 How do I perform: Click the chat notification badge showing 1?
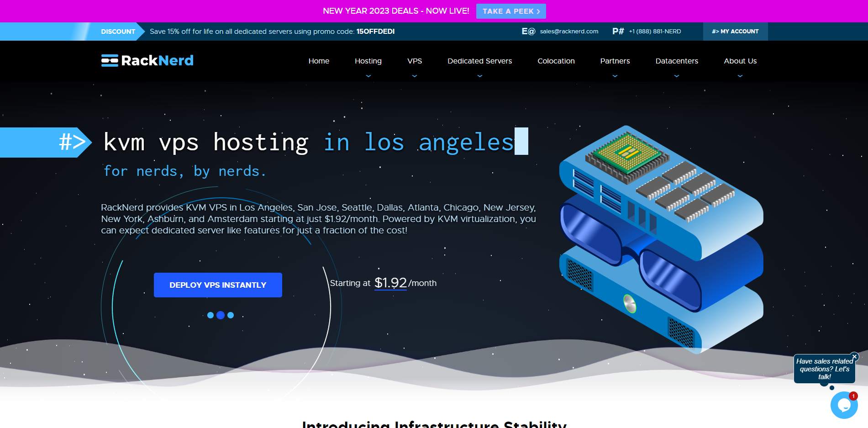(853, 396)
